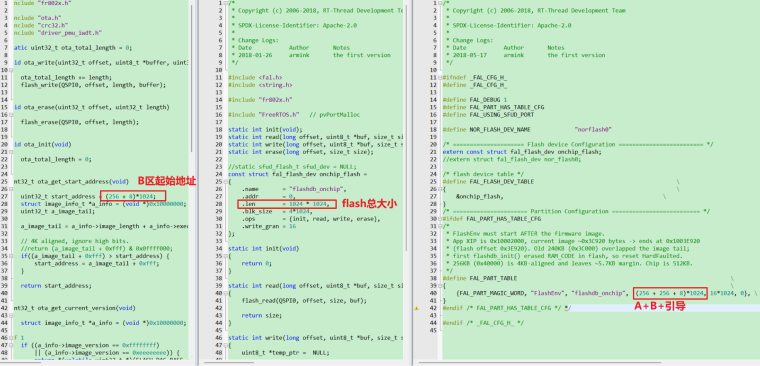The height and width of the screenshot is (366, 760).
Task: Click the /* flash device table */ comment
Action: click(x=483, y=174)
